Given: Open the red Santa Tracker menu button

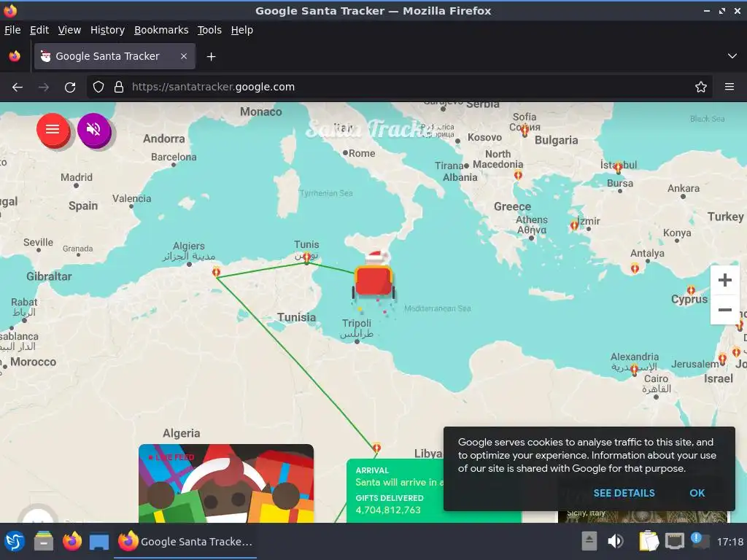Looking at the screenshot, I should click(53, 129).
